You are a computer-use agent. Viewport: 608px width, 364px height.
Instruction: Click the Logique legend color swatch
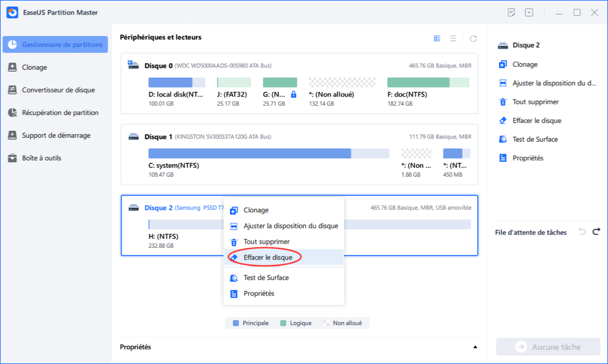coord(283,323)
